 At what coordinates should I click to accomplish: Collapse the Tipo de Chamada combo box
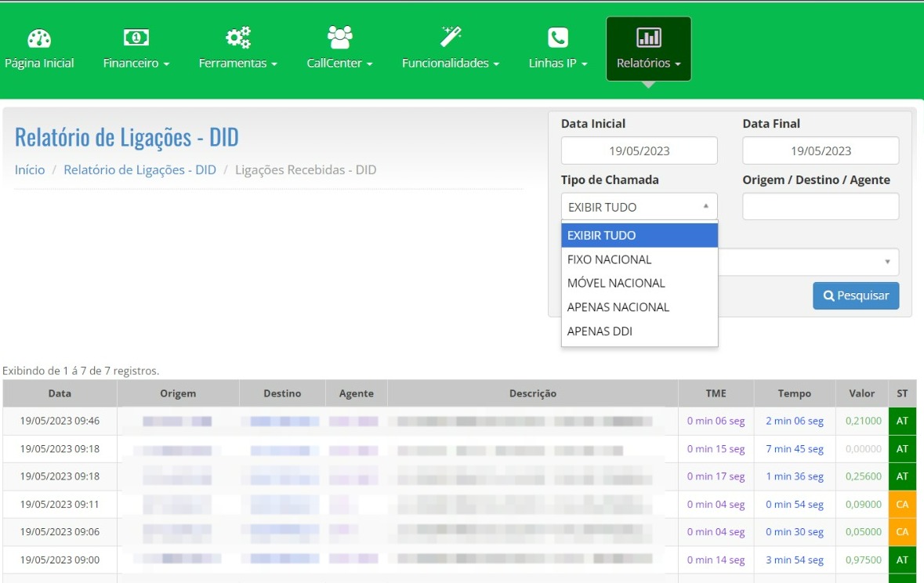click(639, 207)
